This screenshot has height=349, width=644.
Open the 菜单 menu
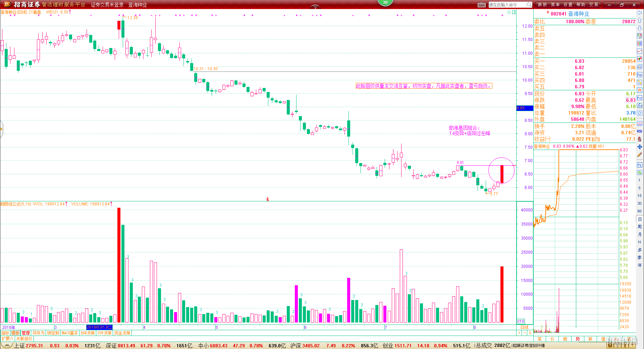pos(555,5)
